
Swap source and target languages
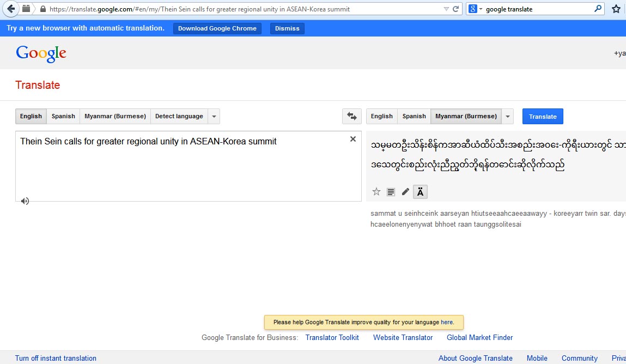[352, 116]
